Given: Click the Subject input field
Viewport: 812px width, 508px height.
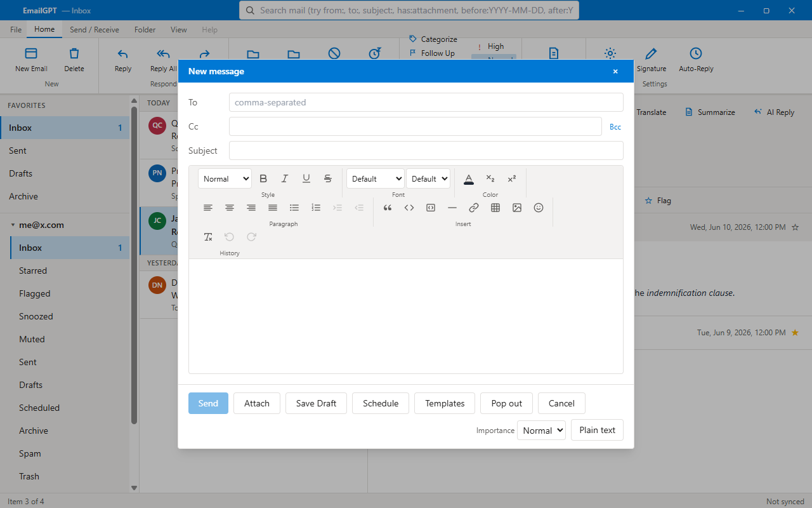Looking at the screenshot, I should click(x=426, y=150).
